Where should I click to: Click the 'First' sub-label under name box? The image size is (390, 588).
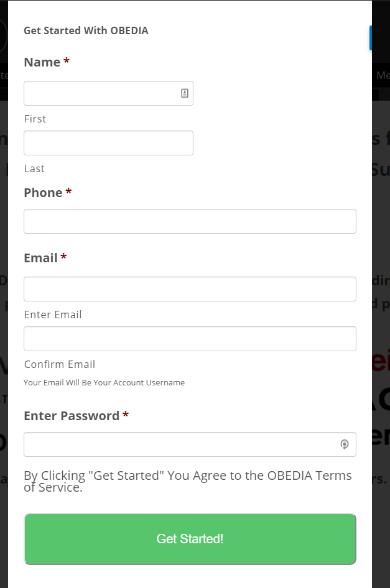point(35,119)
